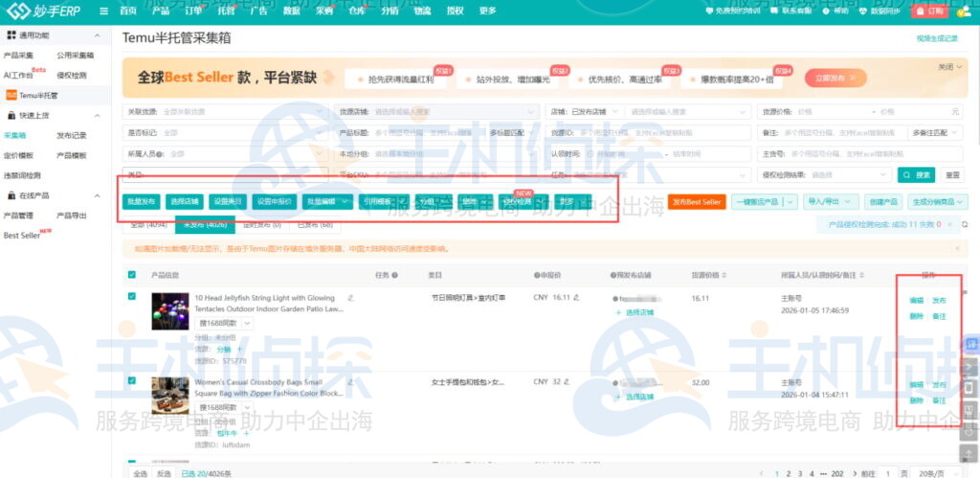Open the 批量编辑 dropdown button
The height and width of the screenshot is (478, 980).
pyautogui.click(x=327, y=201)
